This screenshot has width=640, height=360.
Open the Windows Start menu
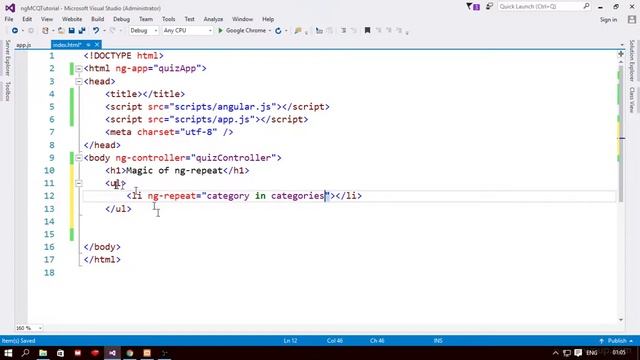coord(8,353)
